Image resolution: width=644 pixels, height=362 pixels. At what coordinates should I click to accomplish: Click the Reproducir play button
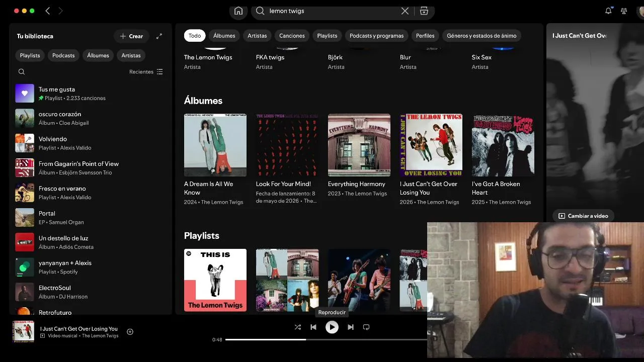[x=332, y=327]
